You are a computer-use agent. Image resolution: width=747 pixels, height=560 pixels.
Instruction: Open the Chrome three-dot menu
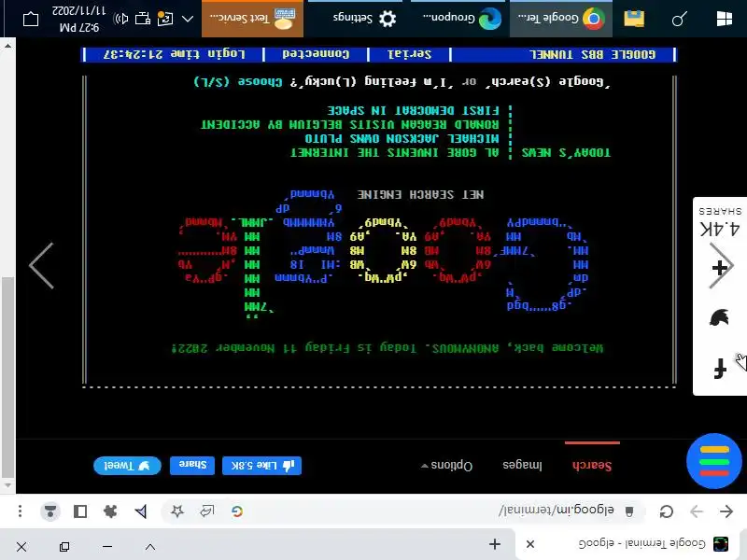tap(20, 511)
